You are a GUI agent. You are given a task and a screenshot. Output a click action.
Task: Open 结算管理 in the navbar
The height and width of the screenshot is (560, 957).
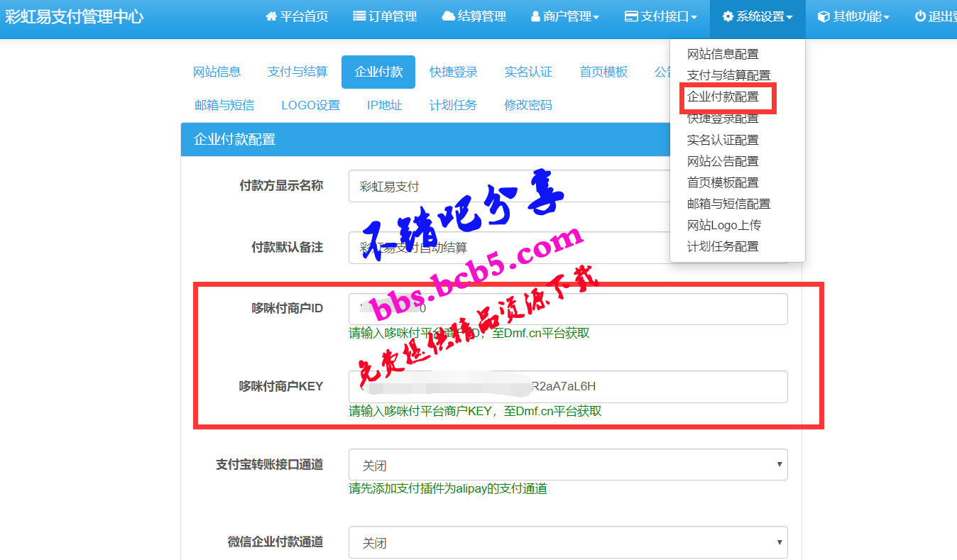[474, 16]
